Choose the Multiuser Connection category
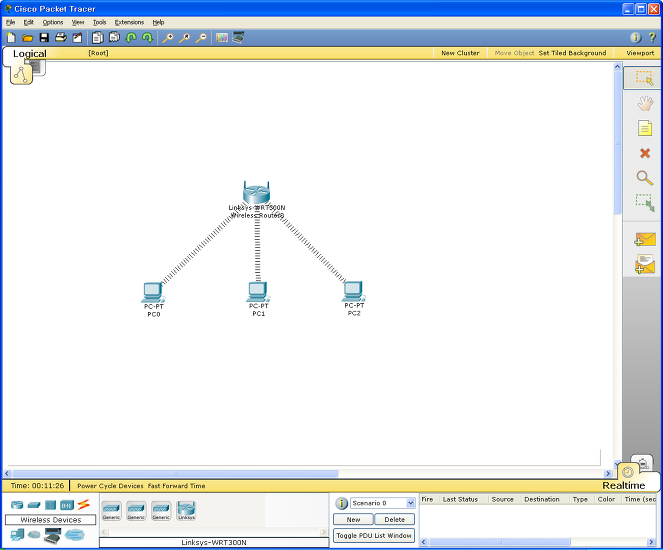Screen dimensions: 663x550 click(x=75, y=535)
